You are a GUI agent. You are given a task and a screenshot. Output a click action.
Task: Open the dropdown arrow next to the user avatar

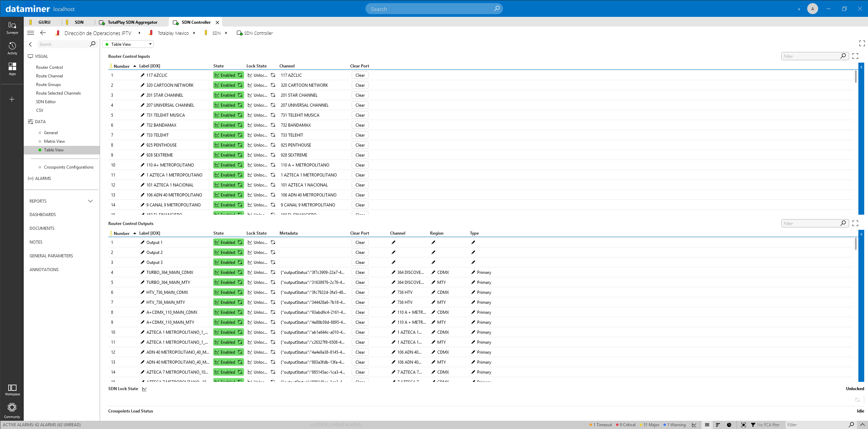pyautogui.click(x=799, y=9)
